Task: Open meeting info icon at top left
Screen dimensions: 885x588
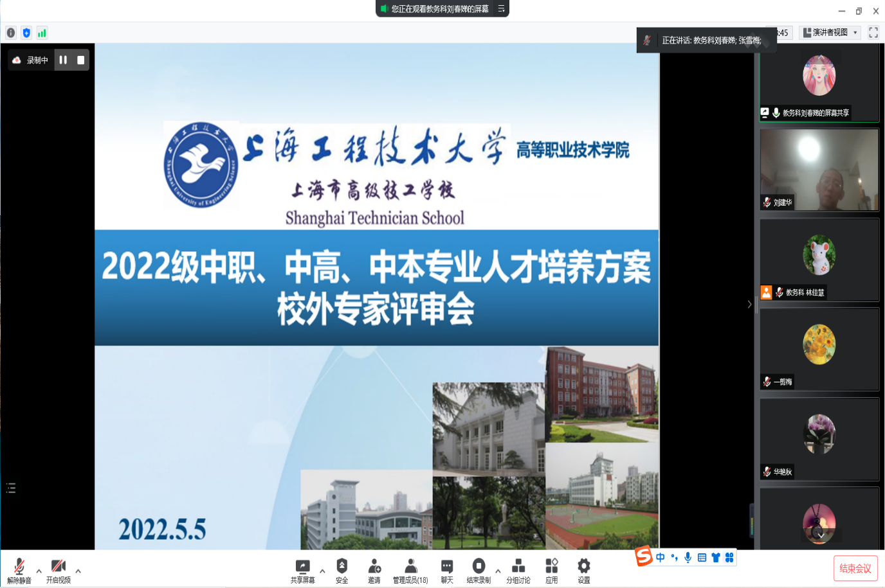Action: pyautogui.click(x=11, y=33)
